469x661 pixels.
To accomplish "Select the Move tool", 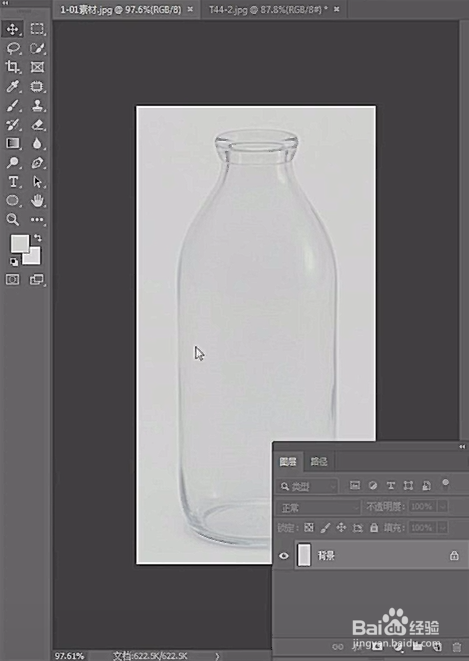I will tap(12, 29).
